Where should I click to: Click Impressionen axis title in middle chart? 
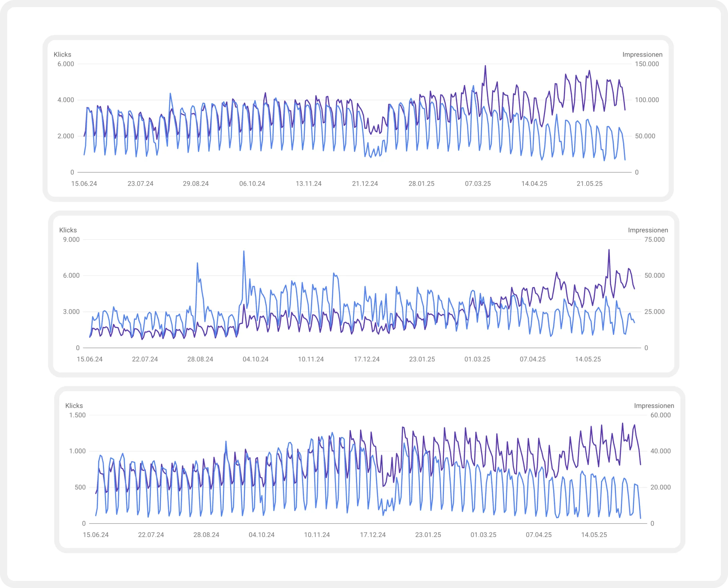click(x=648, y=230)
